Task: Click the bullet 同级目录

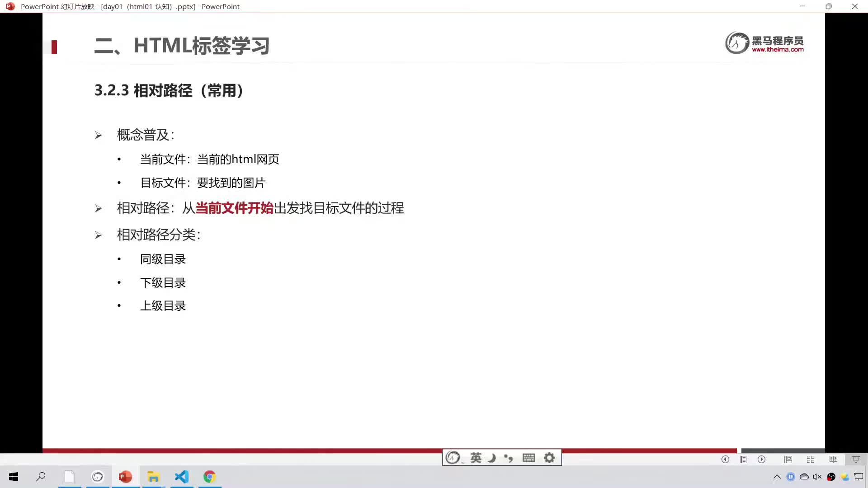Action: click(163, 259)
